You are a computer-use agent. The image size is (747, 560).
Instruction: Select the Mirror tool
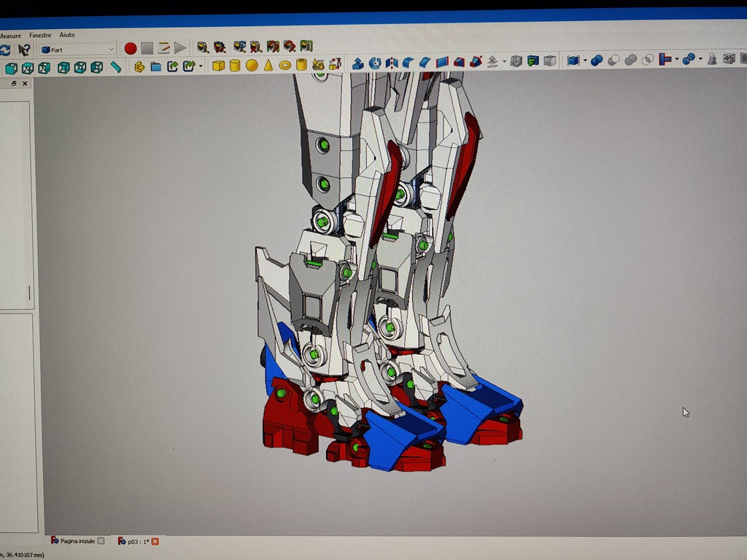point(392,63)
